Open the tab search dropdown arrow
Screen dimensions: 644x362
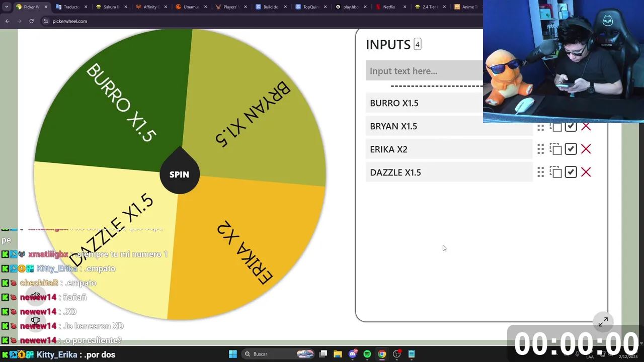(6, 7)
